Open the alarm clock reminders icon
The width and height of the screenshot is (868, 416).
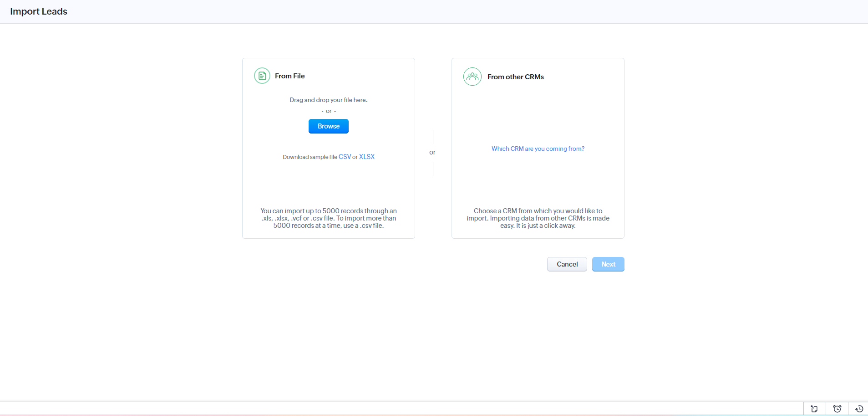click(x=837, y=409)
